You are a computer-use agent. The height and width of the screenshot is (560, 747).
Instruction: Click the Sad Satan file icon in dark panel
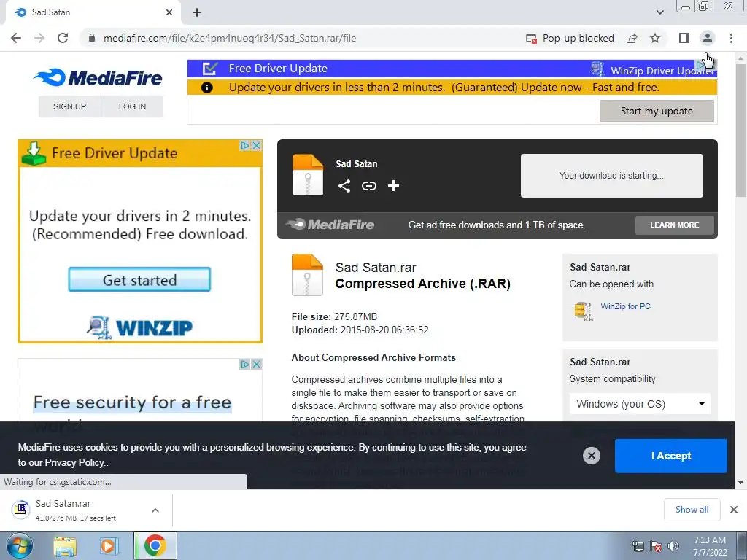(x=308, y=175)
